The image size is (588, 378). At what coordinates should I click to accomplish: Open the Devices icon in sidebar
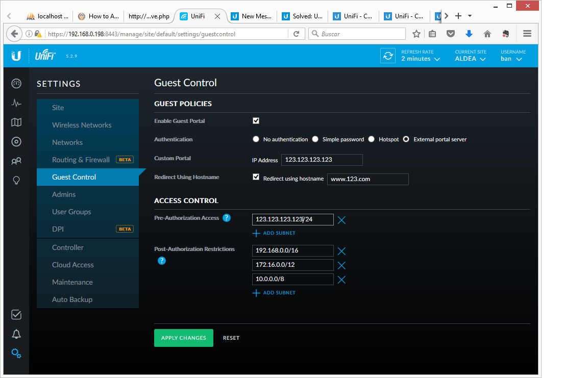(x=16, y=142)
